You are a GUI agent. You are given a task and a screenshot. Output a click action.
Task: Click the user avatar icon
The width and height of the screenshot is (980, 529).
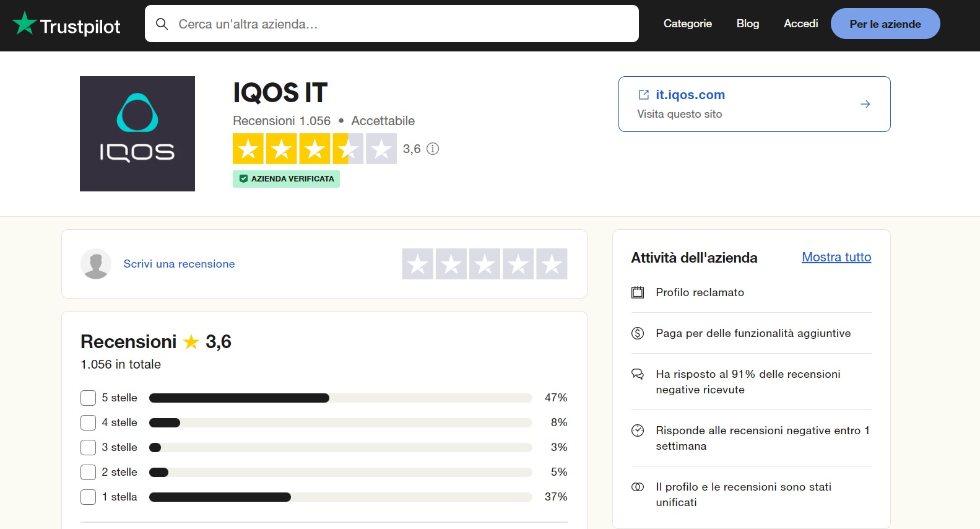click(96, 264)
